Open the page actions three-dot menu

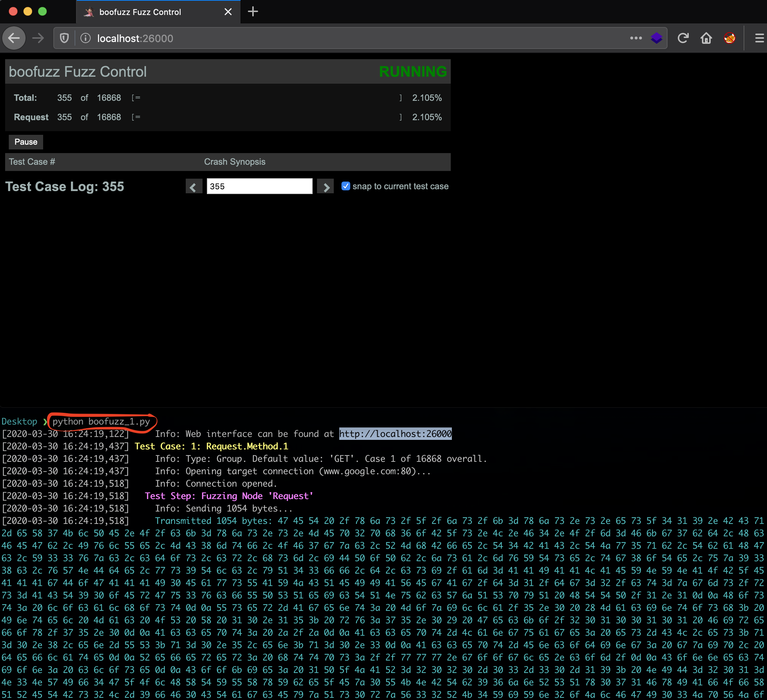(x=636, y=38)
